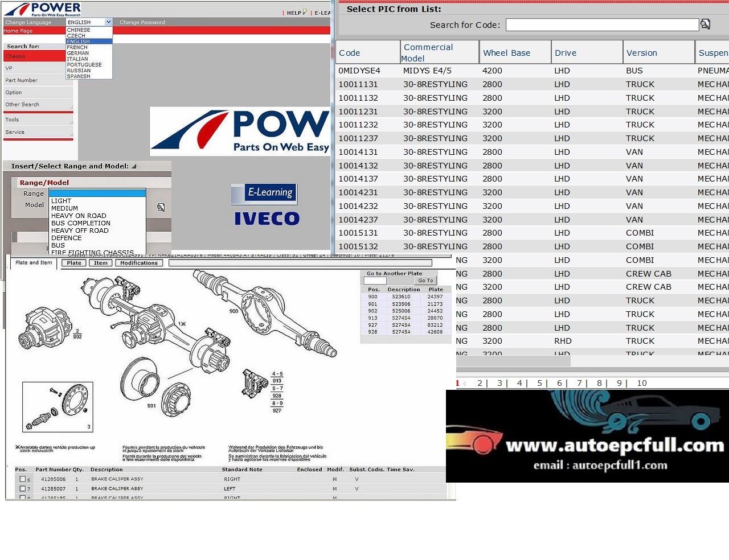729x560 pixels.
Task: Click the IVECO logo
Action: (x=267, y=219)
